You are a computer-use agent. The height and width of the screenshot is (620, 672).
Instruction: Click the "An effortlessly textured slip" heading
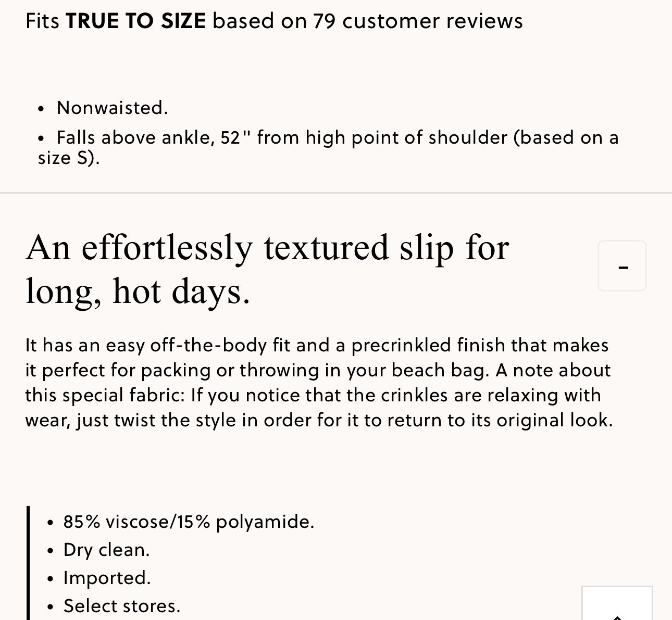tap(267, 247)
